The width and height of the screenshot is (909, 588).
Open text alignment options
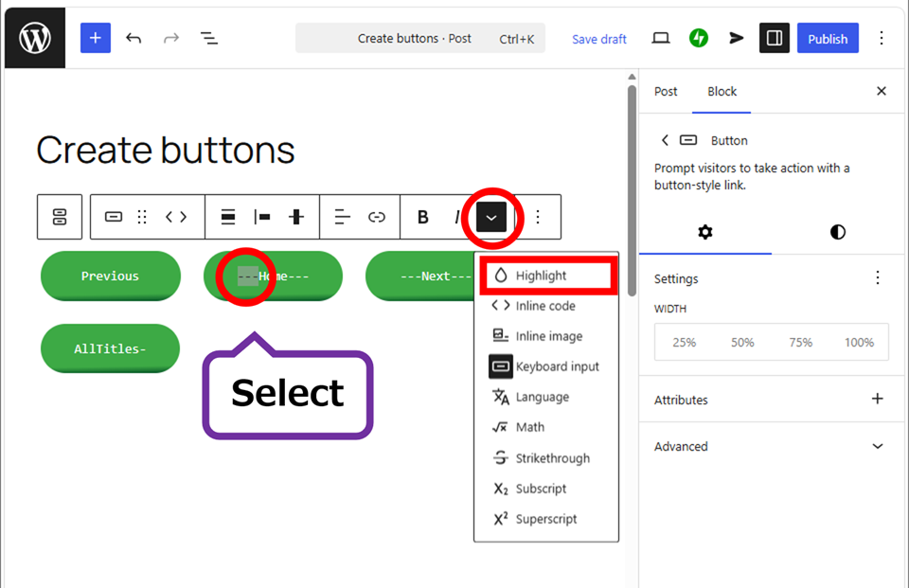343,217
